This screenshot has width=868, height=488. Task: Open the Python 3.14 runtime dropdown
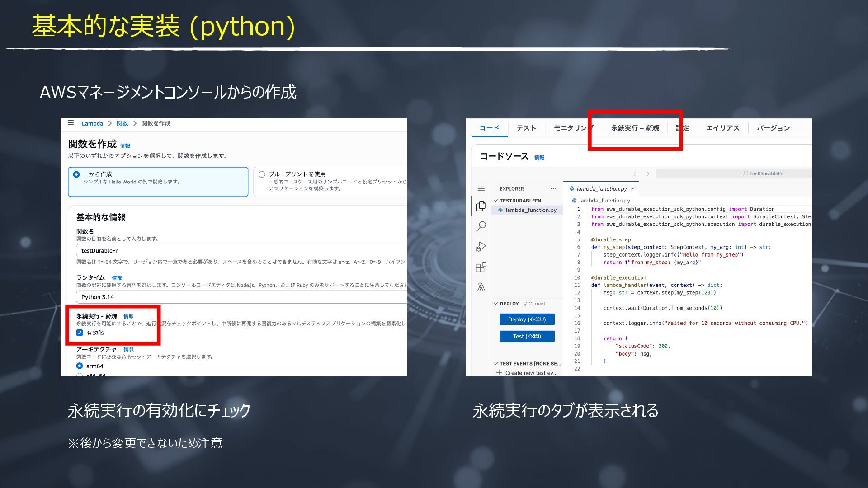pos(242,297)
